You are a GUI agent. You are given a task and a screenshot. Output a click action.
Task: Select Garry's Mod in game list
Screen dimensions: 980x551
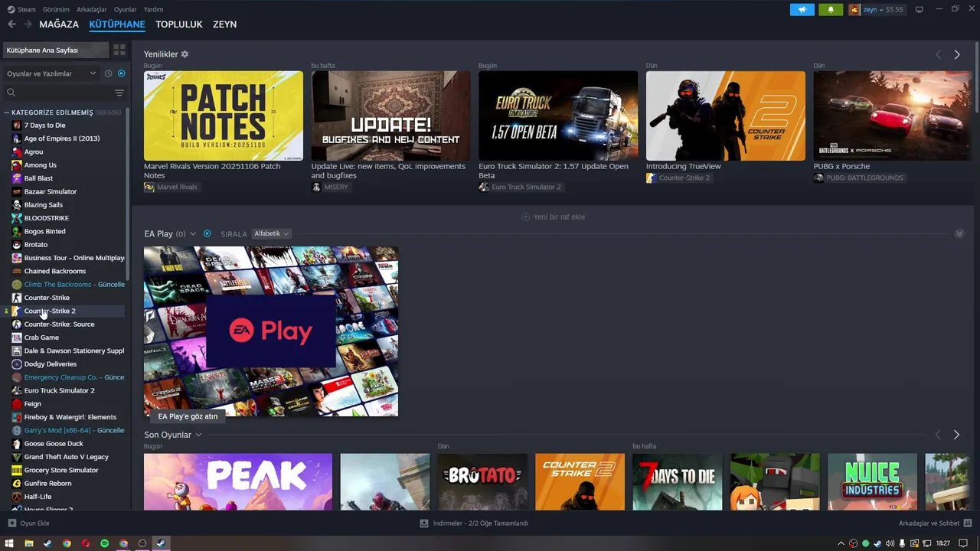click(x=64, y=430)
